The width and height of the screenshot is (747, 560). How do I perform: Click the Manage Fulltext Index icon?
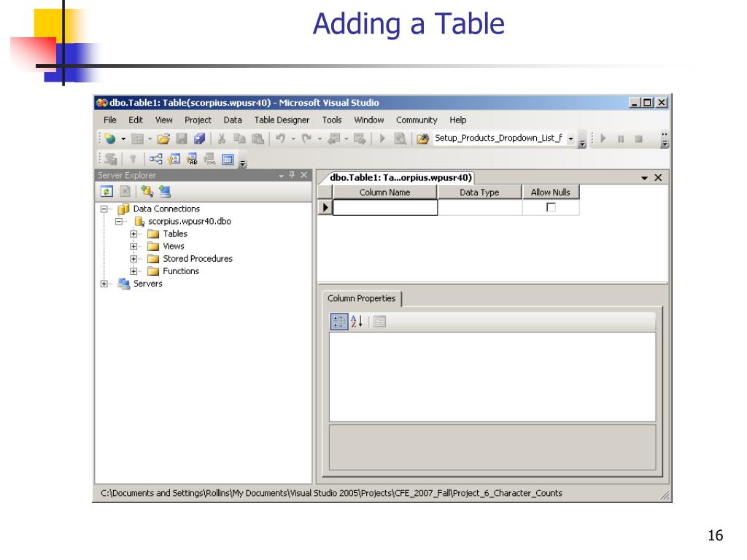192,159
